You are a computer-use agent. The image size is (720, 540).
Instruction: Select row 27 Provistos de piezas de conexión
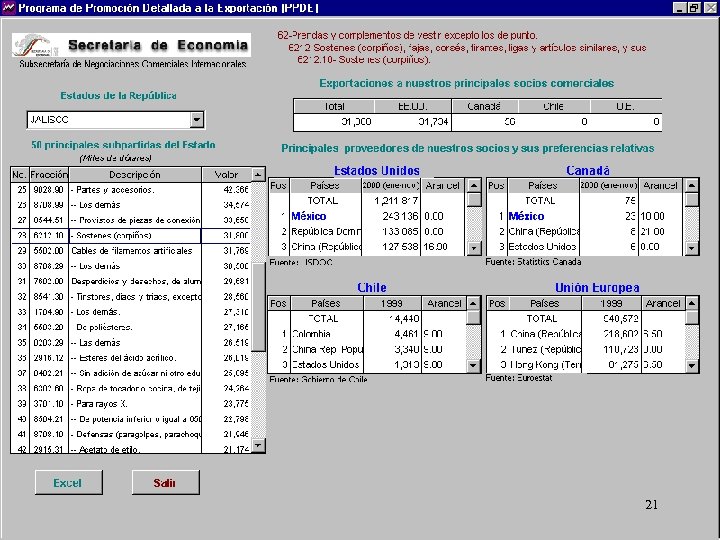click(x=131, y=220)
